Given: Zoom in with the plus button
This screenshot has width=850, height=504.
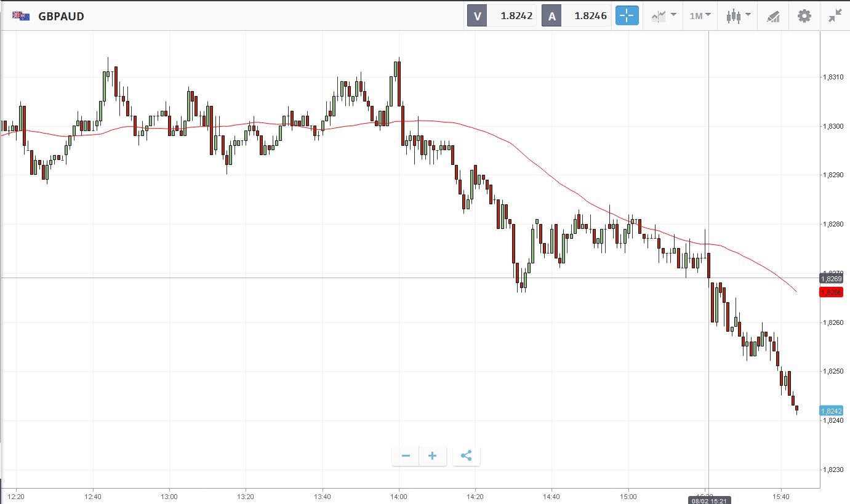Looking at the screenshot, I should coord(433,456).
